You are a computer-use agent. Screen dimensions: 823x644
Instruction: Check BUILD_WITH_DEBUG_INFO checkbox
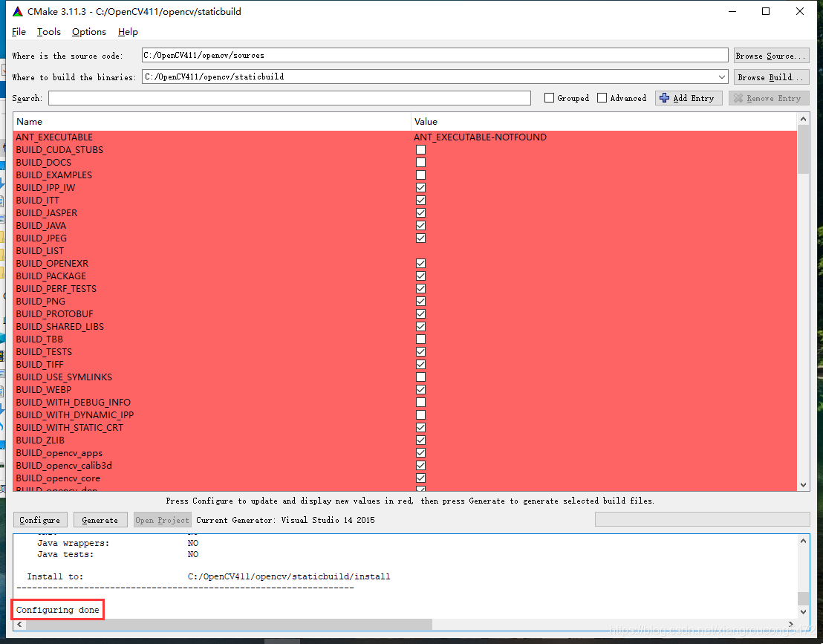tap(420, 402)
